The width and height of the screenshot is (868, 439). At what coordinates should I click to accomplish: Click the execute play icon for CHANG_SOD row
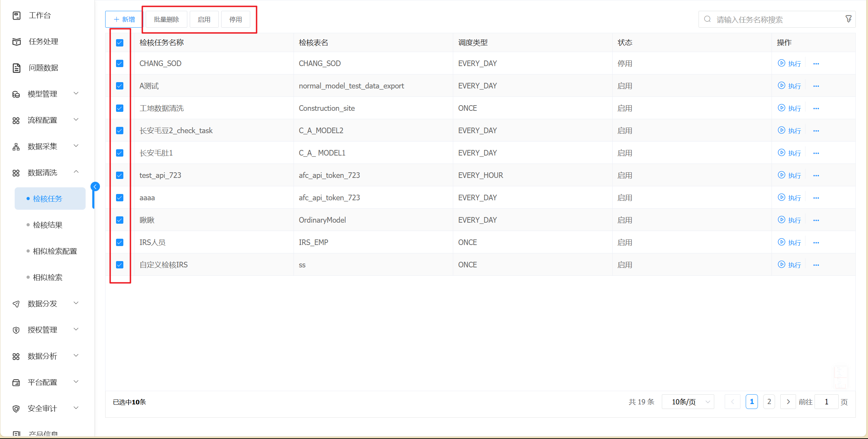coord(781,63)
